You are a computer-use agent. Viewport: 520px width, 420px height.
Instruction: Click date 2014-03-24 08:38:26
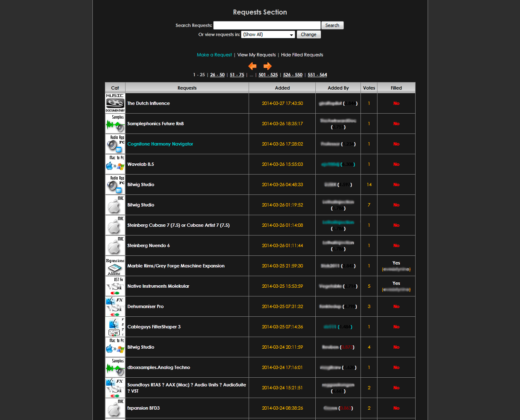[282, 408]
